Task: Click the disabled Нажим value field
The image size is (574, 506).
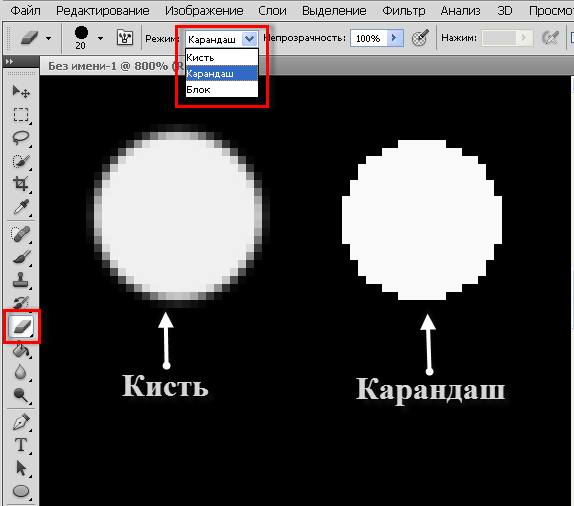Action: (499, 38)
